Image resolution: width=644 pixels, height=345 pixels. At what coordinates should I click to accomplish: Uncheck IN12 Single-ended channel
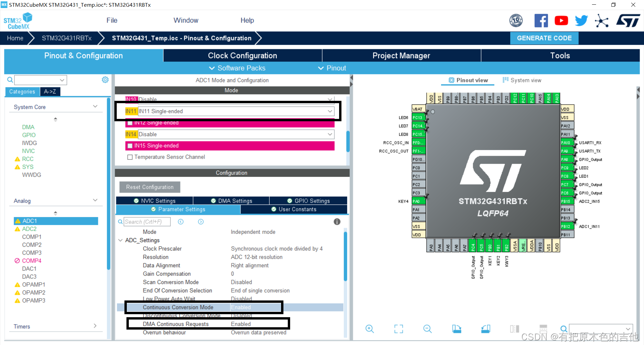point(130,123)
